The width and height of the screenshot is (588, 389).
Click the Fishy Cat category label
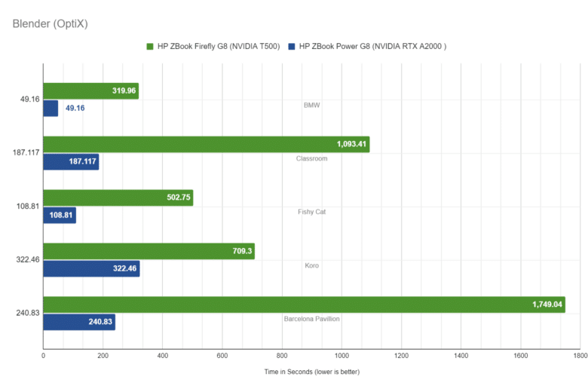pos(311,212)
